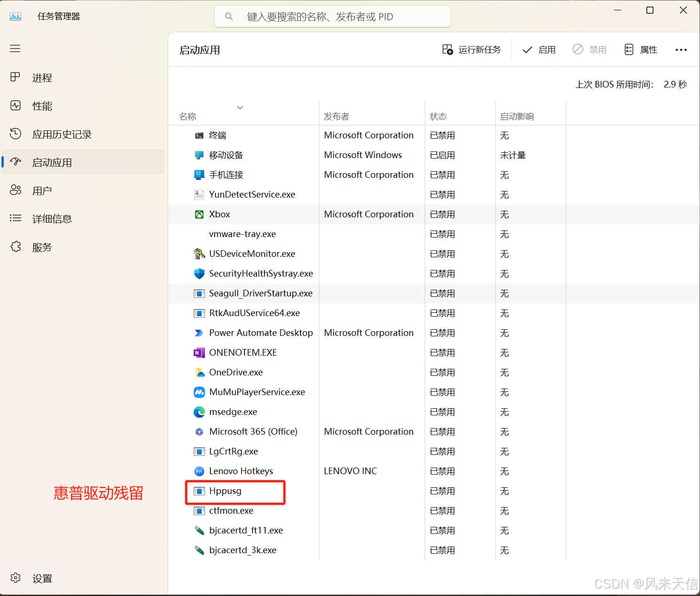Click the 禁用 (Disable) button
This screenshot has height=596, width=700.
coord(590,49)
